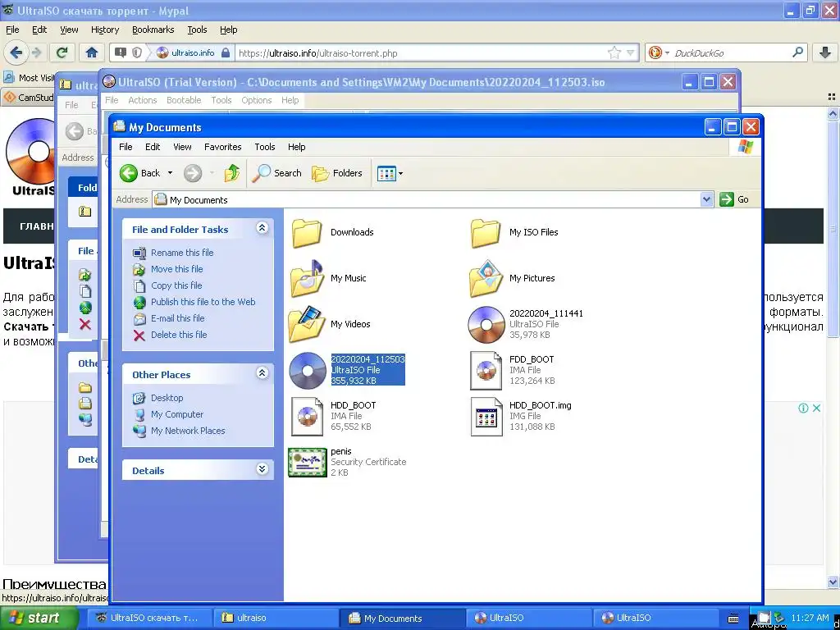
Task: Close the advertisement with the X icon
Action: [x=816, y=409]
